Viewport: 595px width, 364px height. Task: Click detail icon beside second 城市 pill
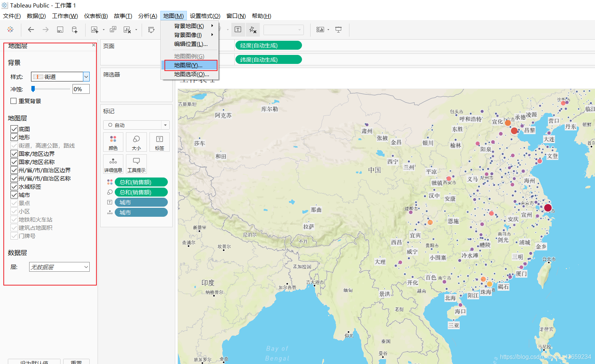coord(110,212)
